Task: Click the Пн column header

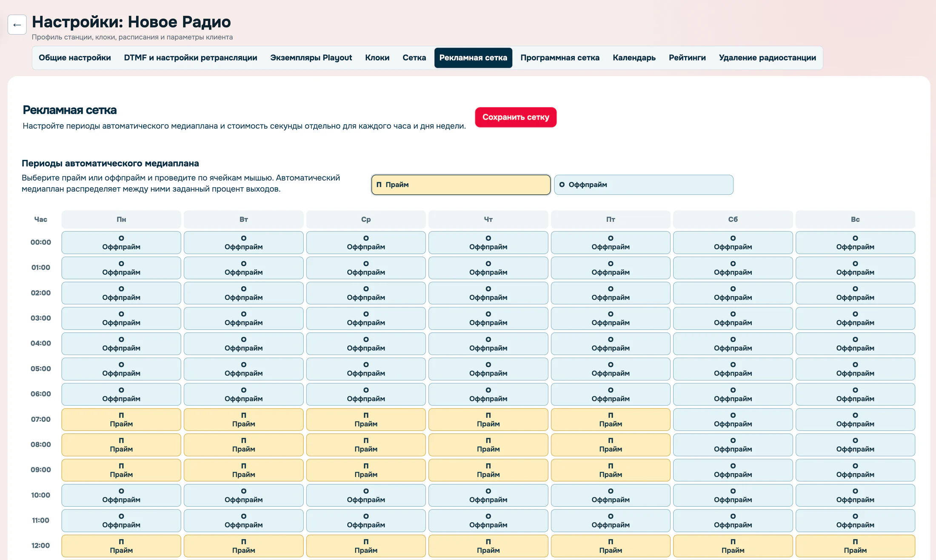Action: (x=121, y=219)
